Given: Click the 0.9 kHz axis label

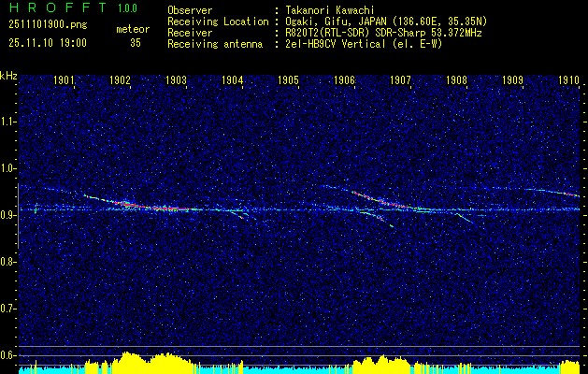Looking at the screenshot, I should 7,215.
